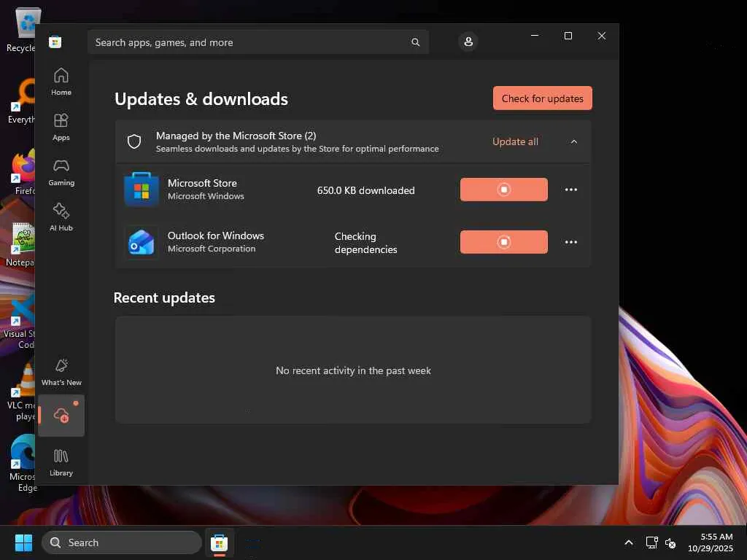This screenshot has height=560, width=747.
Task: Select the Everything desktop shortcut
Action: point(22,101)
